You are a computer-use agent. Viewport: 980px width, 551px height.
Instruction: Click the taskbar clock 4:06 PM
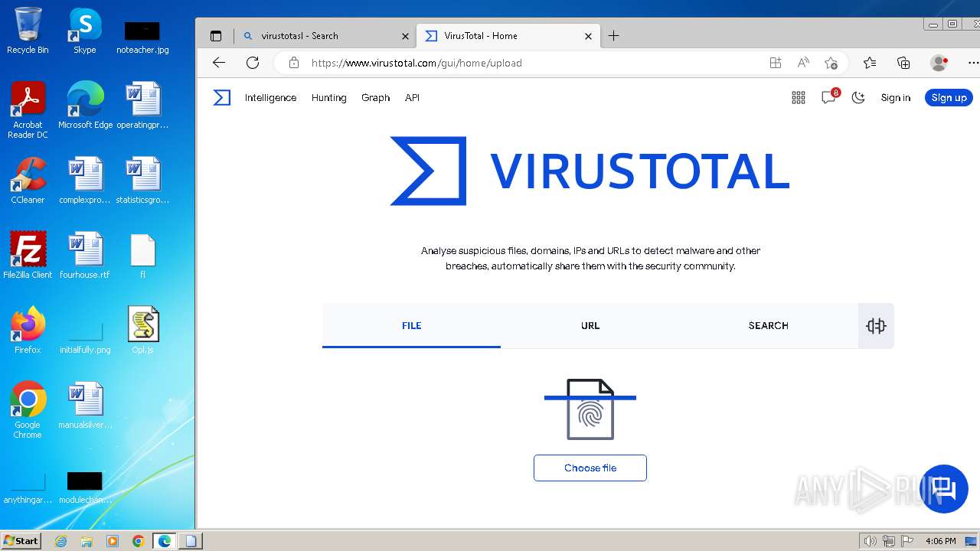coord(940,541)
